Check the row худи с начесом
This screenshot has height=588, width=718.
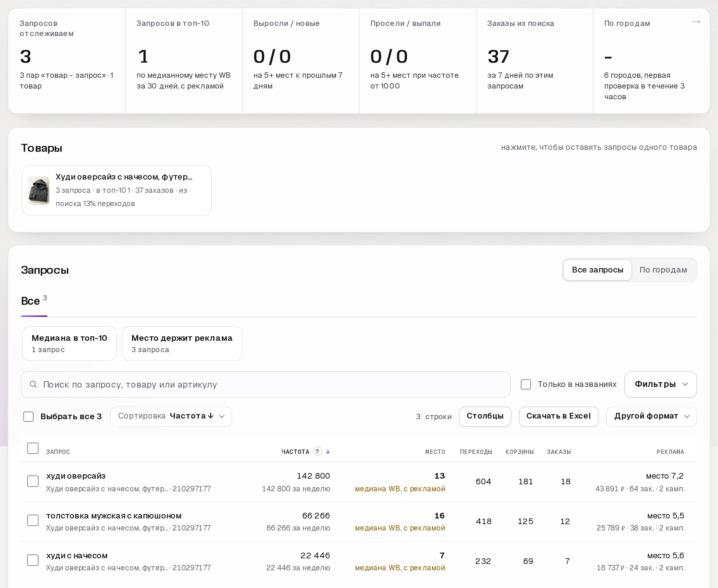[x=33, y=560]
